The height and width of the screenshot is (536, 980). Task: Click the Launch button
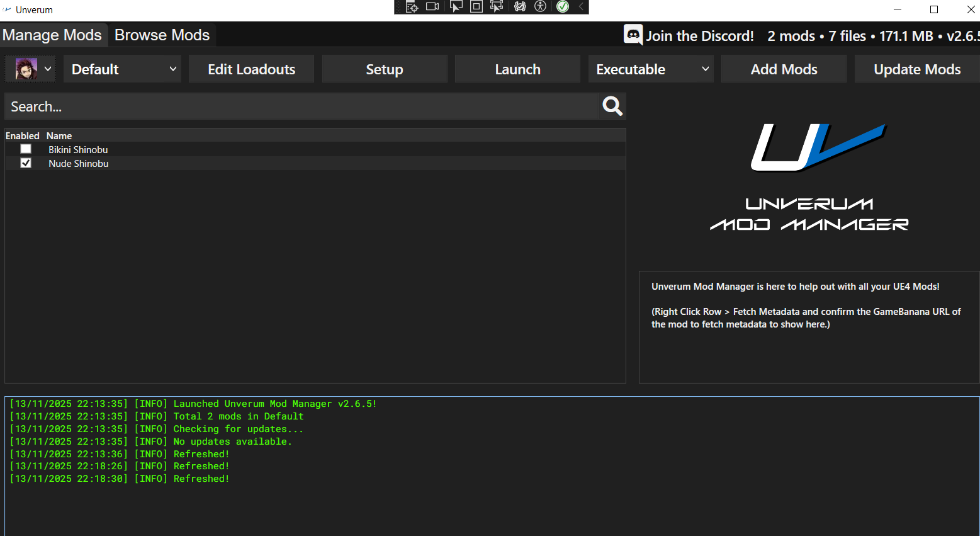(518, 69)
